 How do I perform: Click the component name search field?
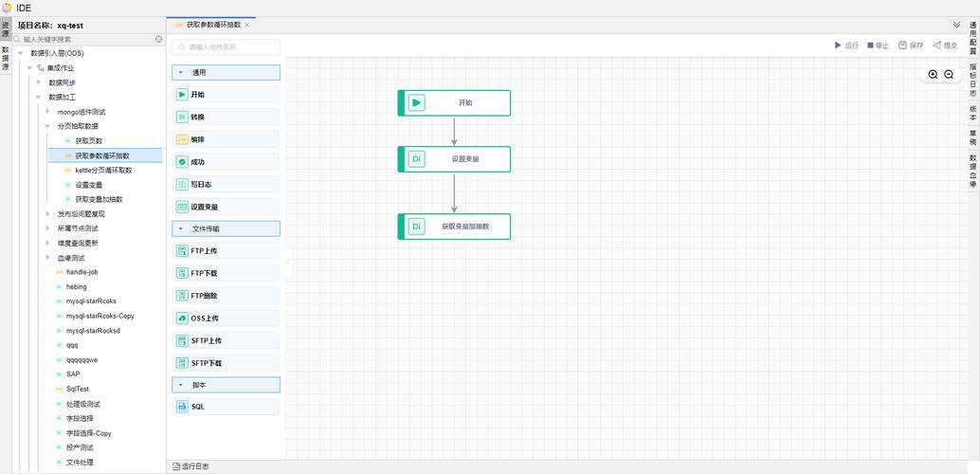point(227,46)
